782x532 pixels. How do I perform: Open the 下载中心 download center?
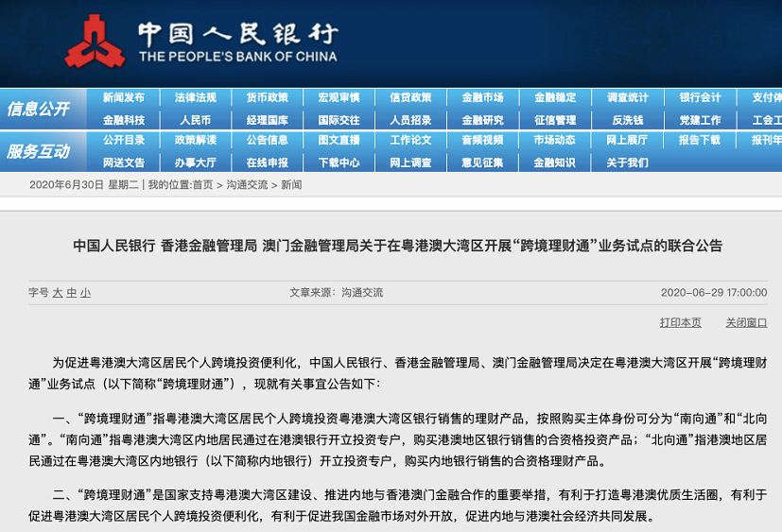pyautogui.click(x=339, y=163)
